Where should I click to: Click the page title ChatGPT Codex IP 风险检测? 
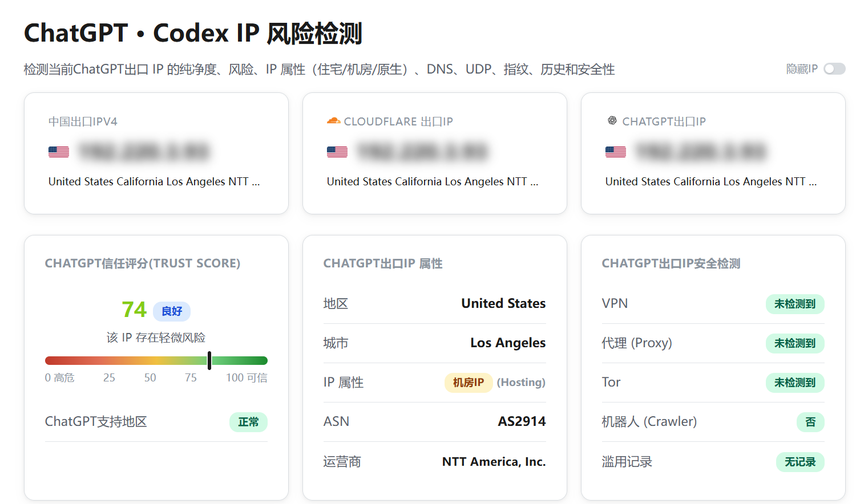tap(193, 33)
